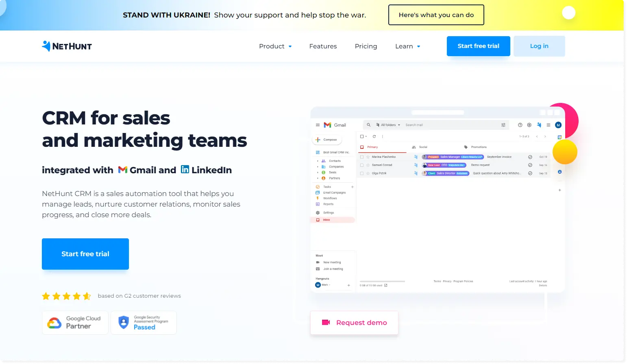The width and height of the screenshot is (627, 364).
Task: Open storage management external link icon
Action: click(385, 285)
